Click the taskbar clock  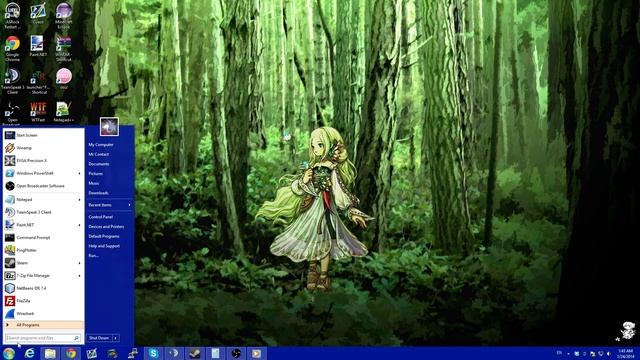624,353
